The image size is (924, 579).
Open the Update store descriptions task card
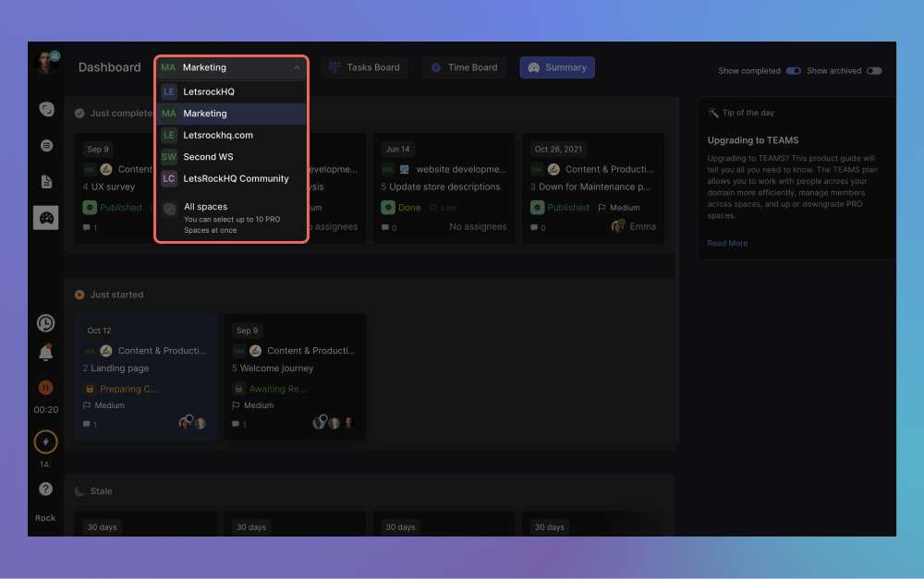(x=444, y=187)
